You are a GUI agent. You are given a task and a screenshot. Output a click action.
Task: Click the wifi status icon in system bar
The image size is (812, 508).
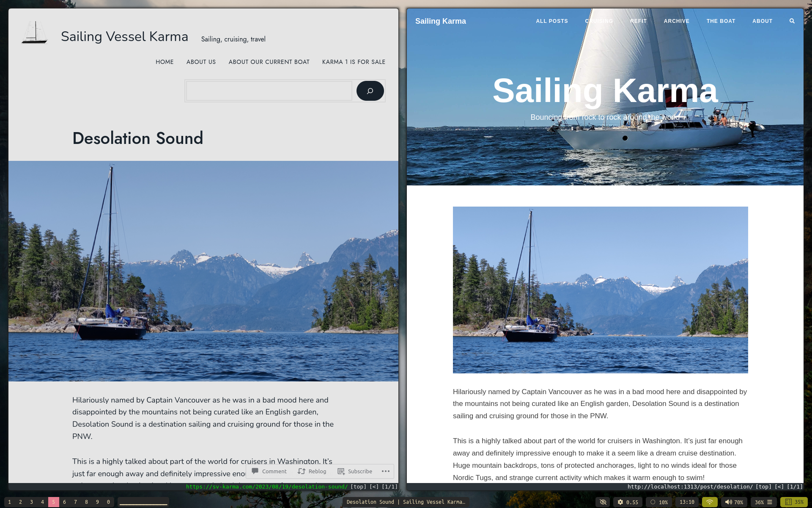pos(710,502)
